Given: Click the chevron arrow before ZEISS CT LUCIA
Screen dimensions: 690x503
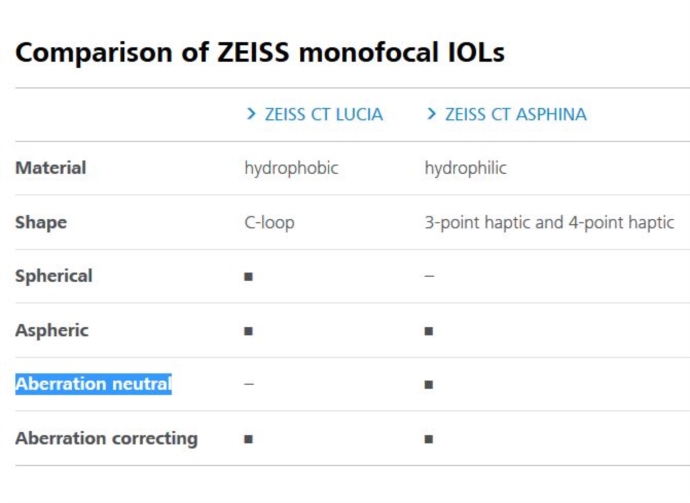Looking at the screenshot, I should coord(251,114).
